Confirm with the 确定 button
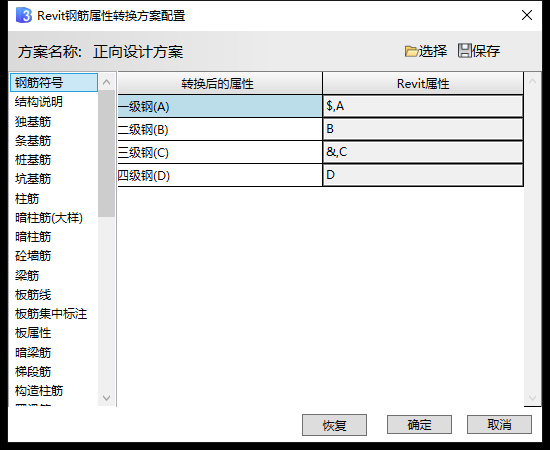550x450 pixels. click(419, 425)
